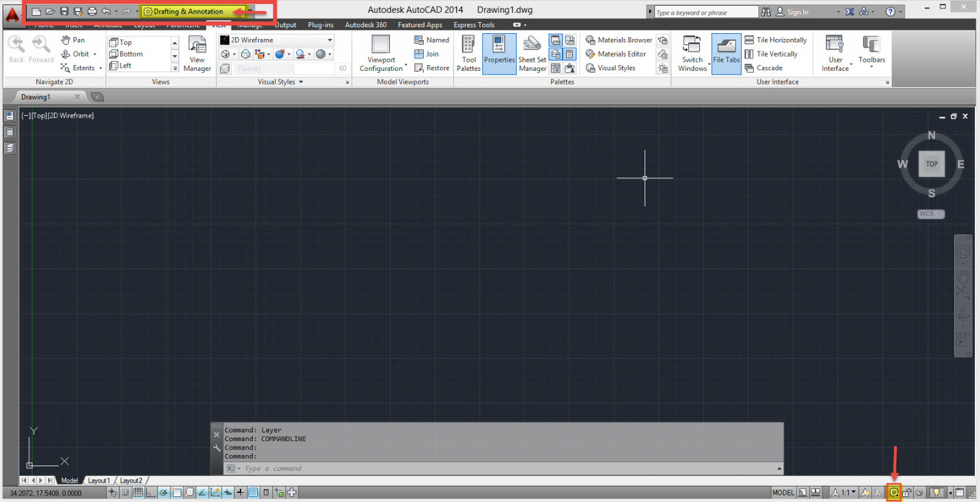Switch to the Layout1 tab
This screenshot has width=980, height=502.
tap(99, 481)
